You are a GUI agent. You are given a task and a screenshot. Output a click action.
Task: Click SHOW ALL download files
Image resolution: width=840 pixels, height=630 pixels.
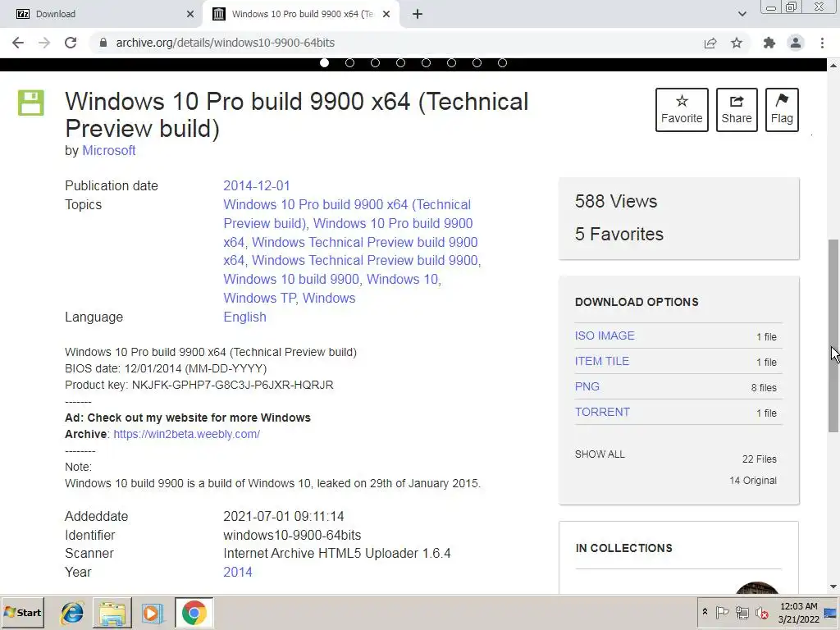tap(600, 454)
